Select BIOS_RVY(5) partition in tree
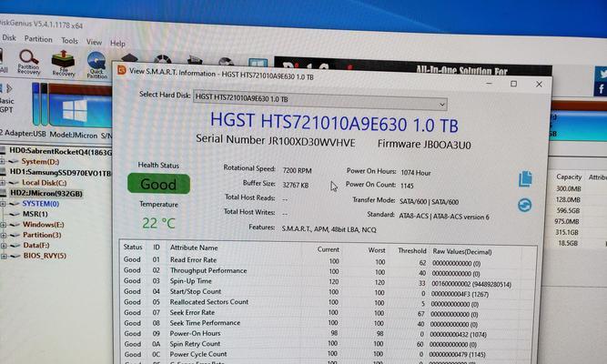607x364 pixels. click(x=45, y=256)
